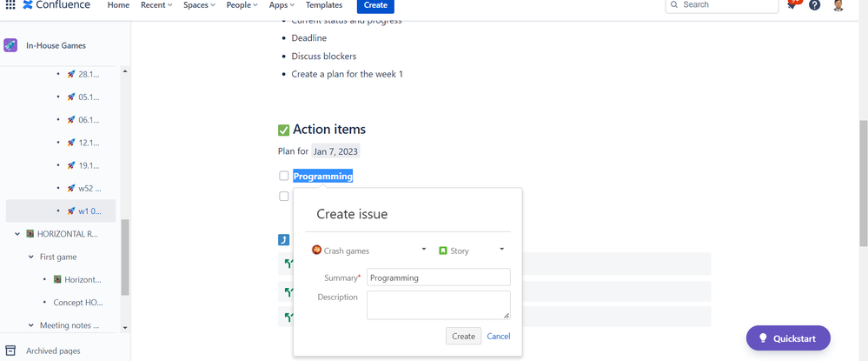The image size is (868, 361).
Task: Click the sidebar scroll down arrow
Action: [x=124, y=328]
